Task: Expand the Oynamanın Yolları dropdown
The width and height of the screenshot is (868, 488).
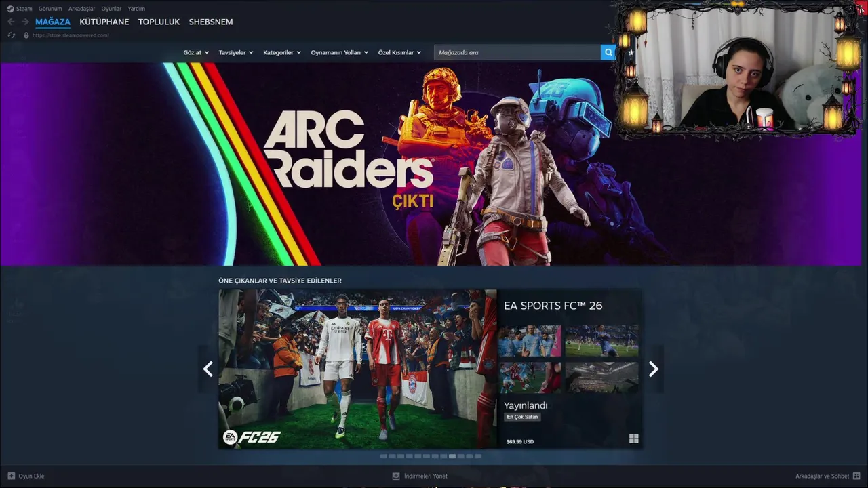Action: 340,52
